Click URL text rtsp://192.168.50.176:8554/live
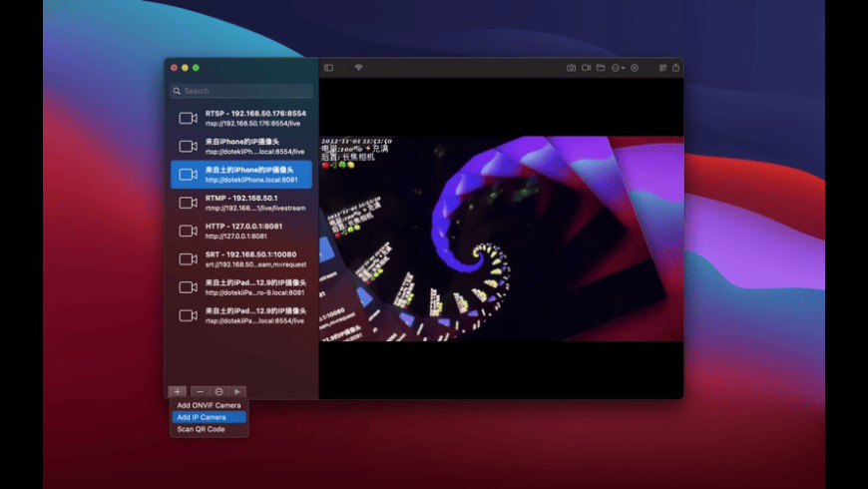Viewport: 868px width, 489px height. pos(253,124)
